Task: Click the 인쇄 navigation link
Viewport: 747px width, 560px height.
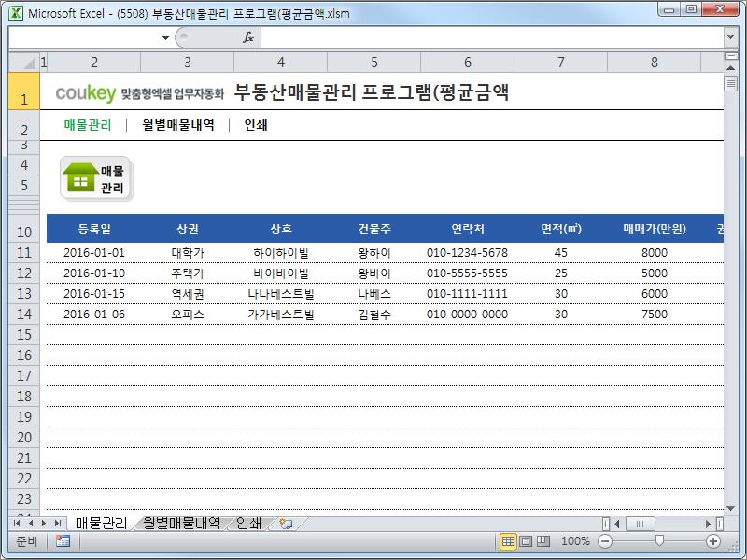Action: coord(256,125)
